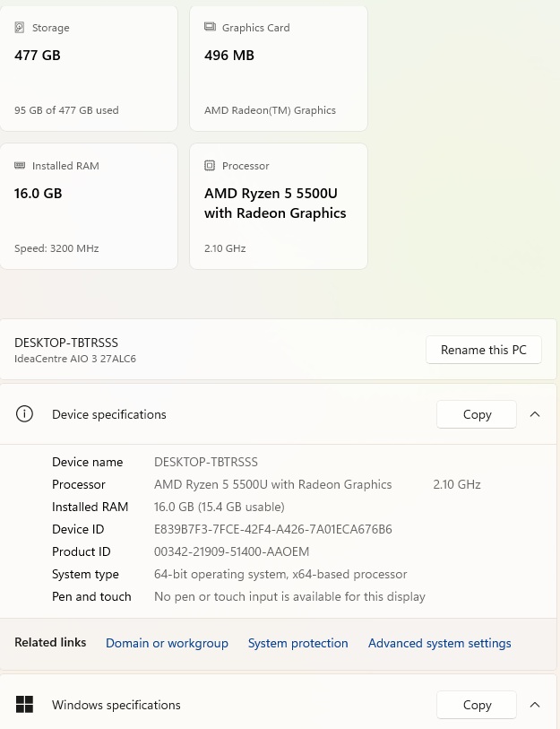Click the Processor chip icon
Image resolution: width=560 pixels, height=729 pixels.
[210, 166]
